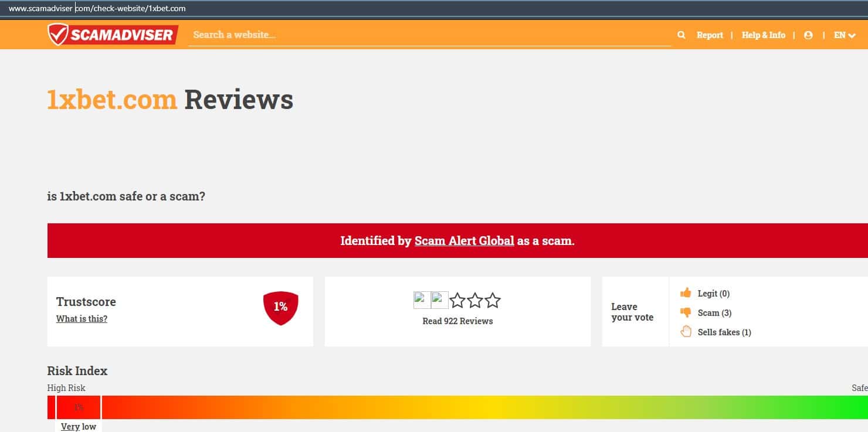Click the 'Risk Index' heading

pyautogui.click(x=77, y=370)
